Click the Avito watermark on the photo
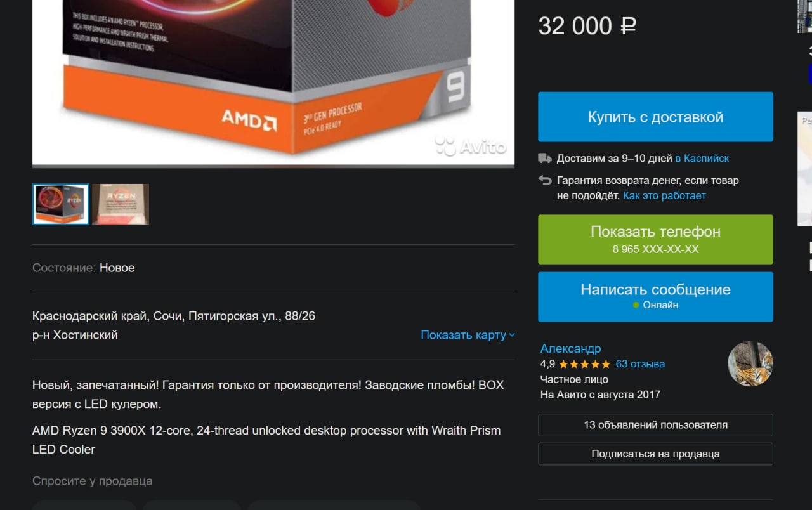The height and width of the screenshot is (510, 812). [471, 147]
